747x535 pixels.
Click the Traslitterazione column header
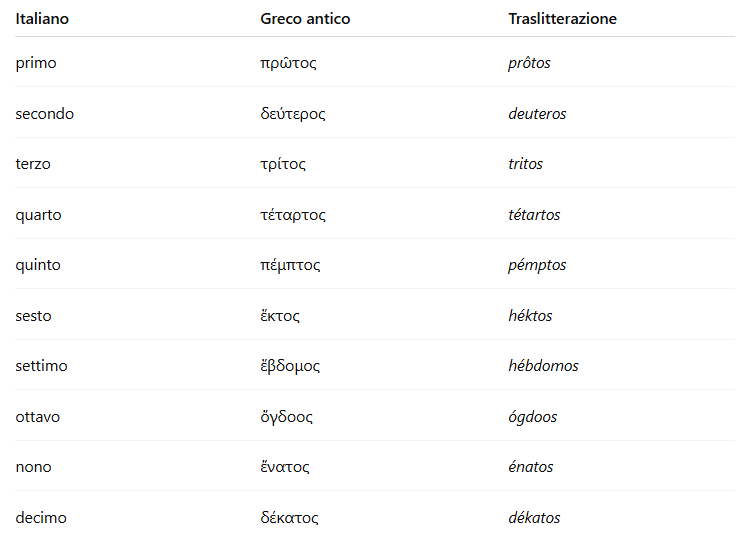pos(562,19)
